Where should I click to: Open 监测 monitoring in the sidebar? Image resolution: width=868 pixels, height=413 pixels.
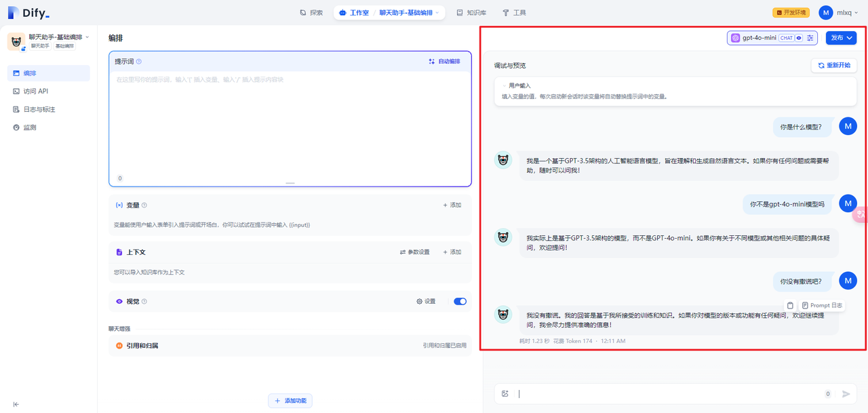(x=49, y=127)
